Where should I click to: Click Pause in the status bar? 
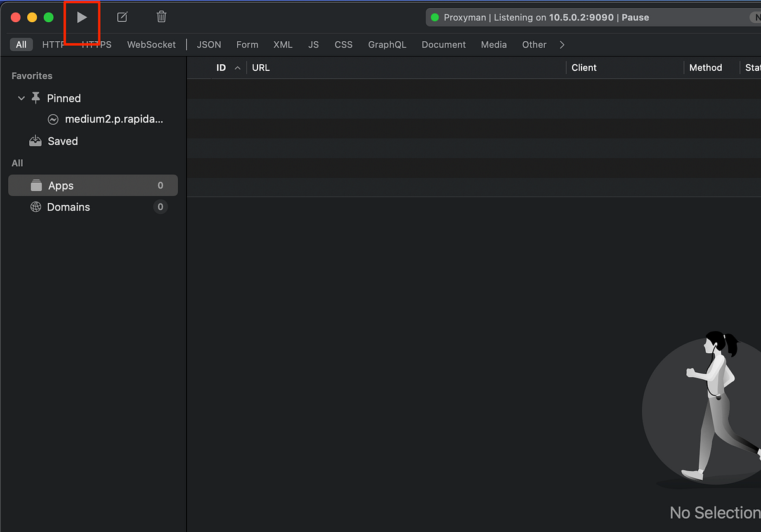click(635, 17)
